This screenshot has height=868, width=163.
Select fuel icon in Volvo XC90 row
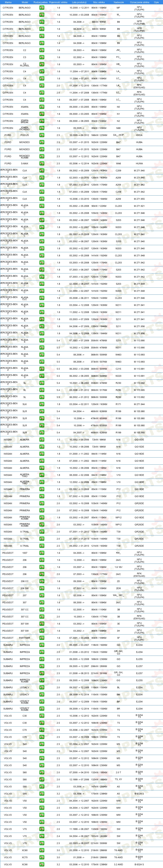click(41, 864)
